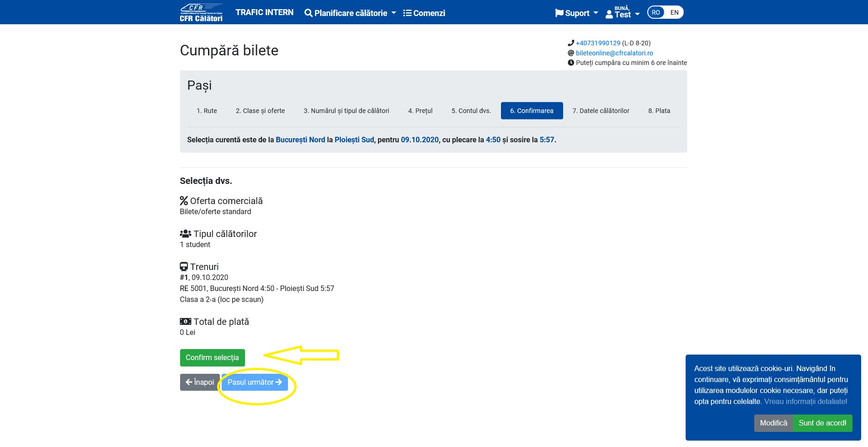Click the 'Bilete/oferte standard' text
868x447 pixels.
point(215,212)
